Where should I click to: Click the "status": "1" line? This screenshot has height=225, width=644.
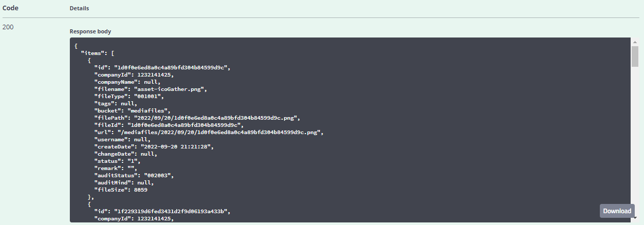coord(119,161)
